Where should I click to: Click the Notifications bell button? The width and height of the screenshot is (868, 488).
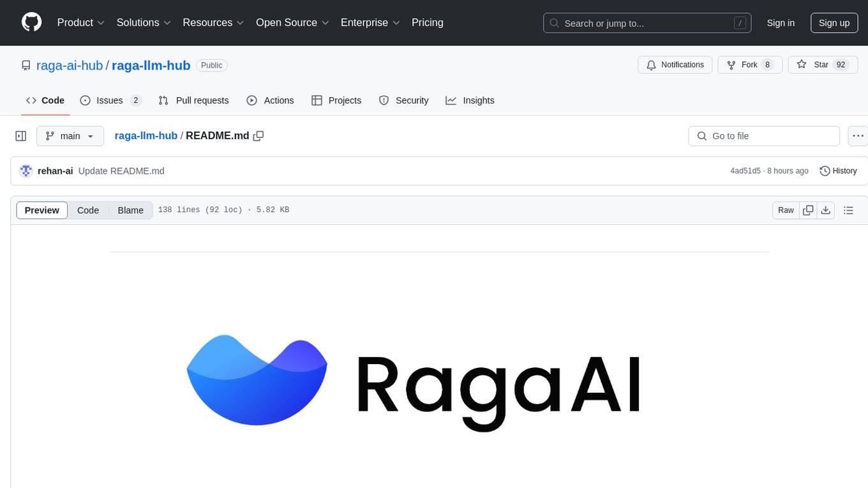pos(675,65)
